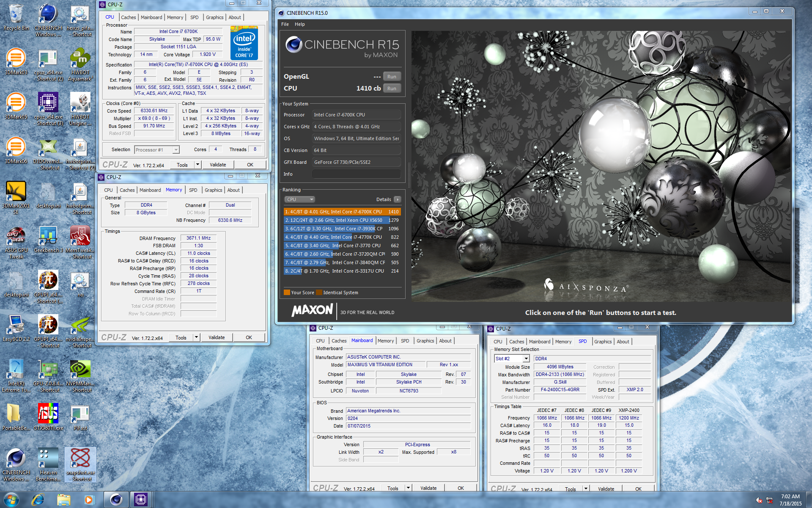Open the HWBOT Aquamark desktop shortcut
The height and width of the screenshot is (508, 812).
point(80,64)
